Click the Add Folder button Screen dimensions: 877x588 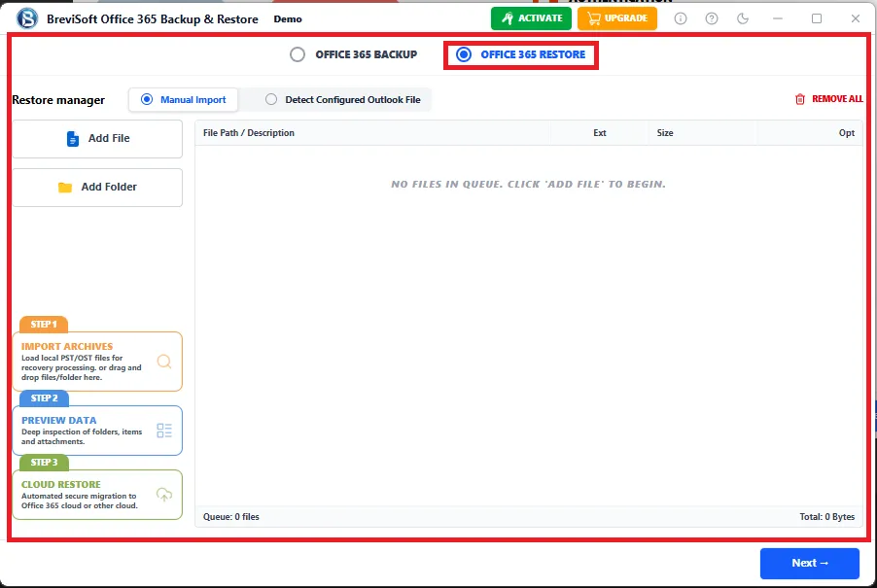tap(97, 188)
